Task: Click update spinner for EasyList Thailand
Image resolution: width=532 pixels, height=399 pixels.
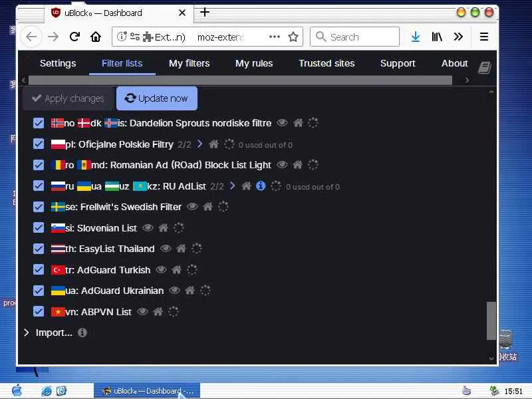Action: [196, 249]
